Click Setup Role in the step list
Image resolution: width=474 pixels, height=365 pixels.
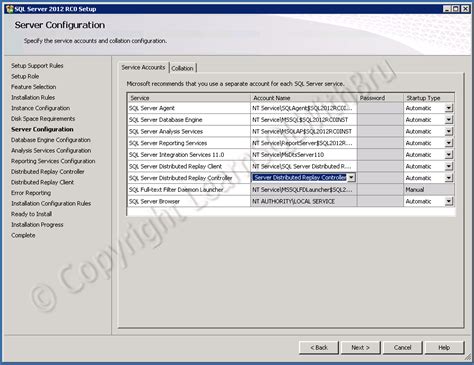point(25,76)
